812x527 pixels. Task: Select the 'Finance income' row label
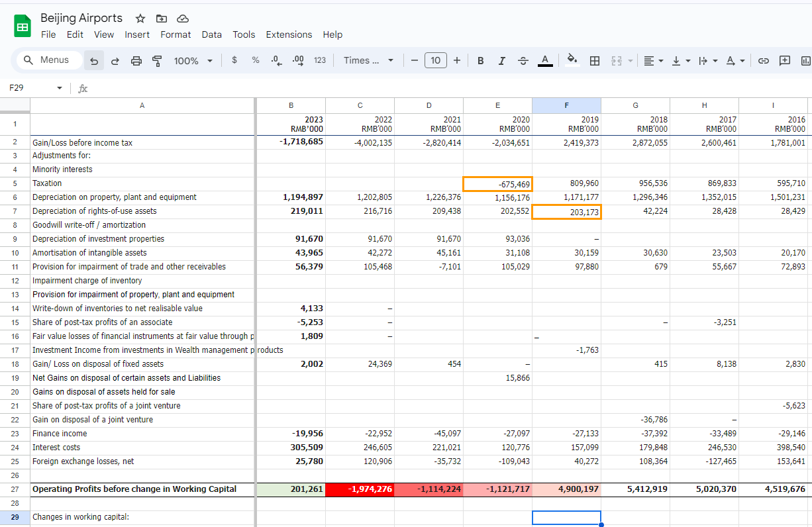click(x=60, y=434)
